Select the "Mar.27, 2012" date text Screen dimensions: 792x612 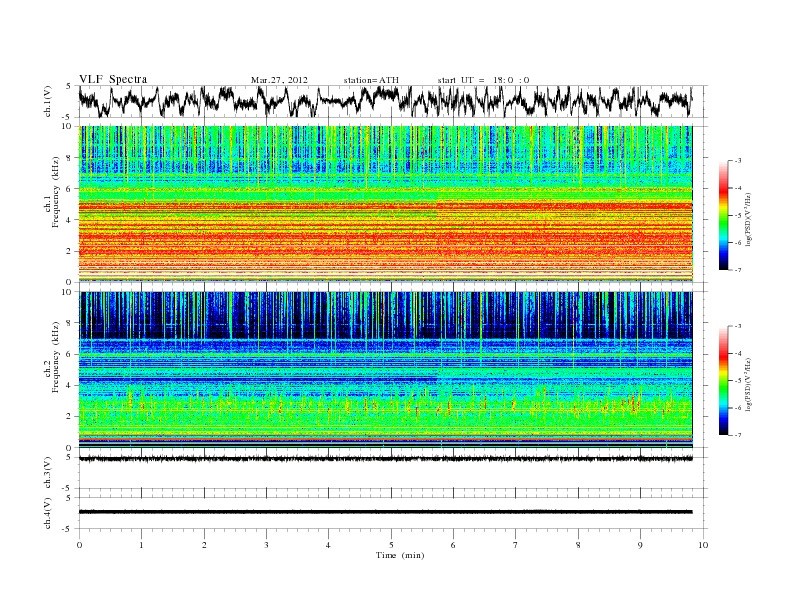tap(279, 80)
